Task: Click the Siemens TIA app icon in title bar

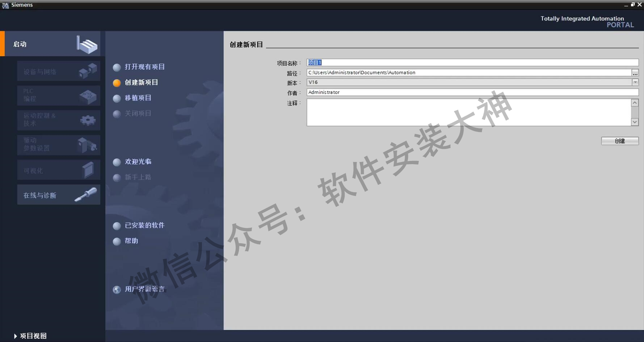Action: point(5,5)
